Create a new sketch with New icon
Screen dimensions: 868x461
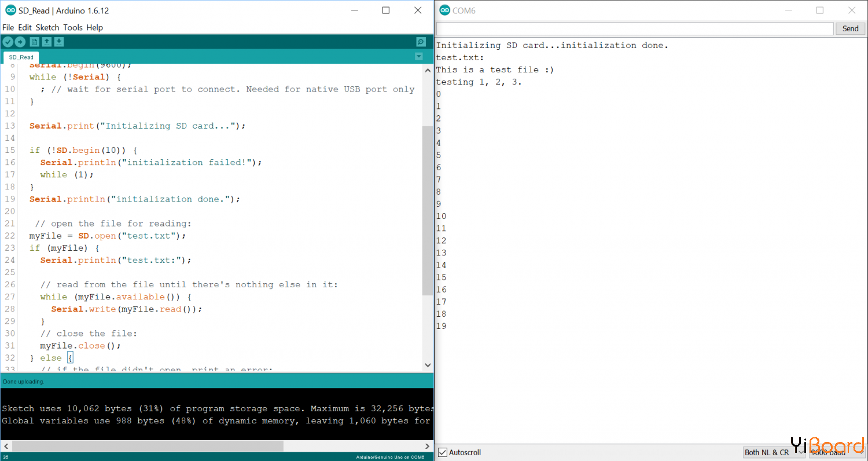pos(35,42)
